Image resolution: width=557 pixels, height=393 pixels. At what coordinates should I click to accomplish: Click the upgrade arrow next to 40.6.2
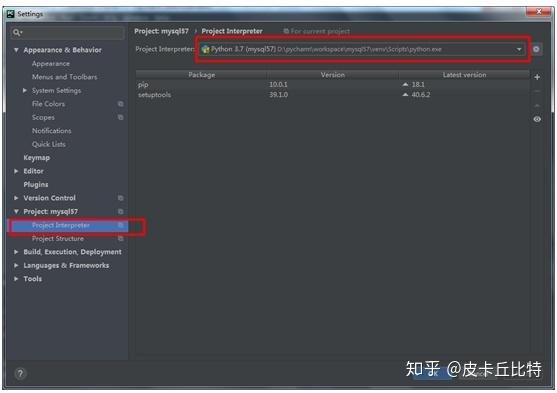[405, 95]
